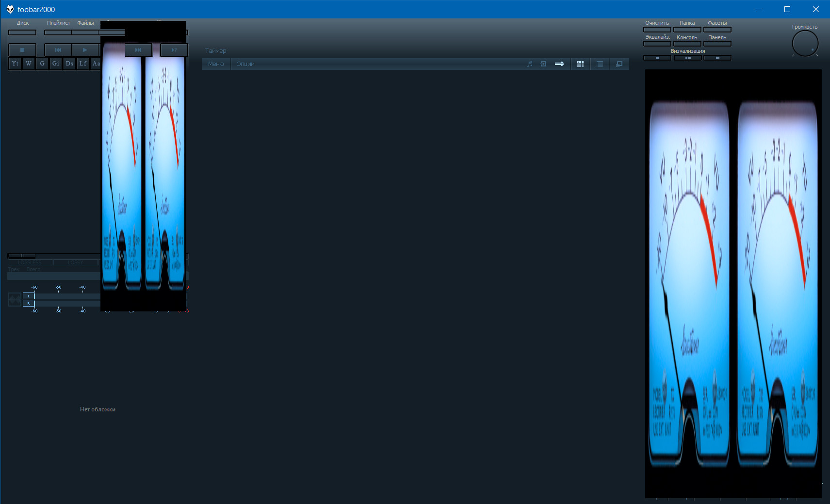Viewport: 830px width, 504px height.
Task: Open the Ds shortcut button
Action: 69,64
